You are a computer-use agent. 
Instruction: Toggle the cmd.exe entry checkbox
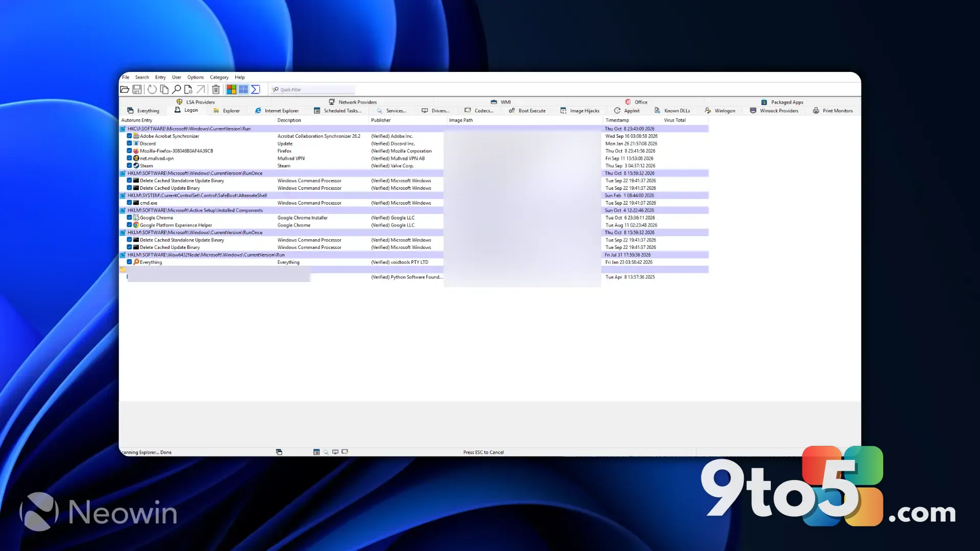tap(129, 203)
